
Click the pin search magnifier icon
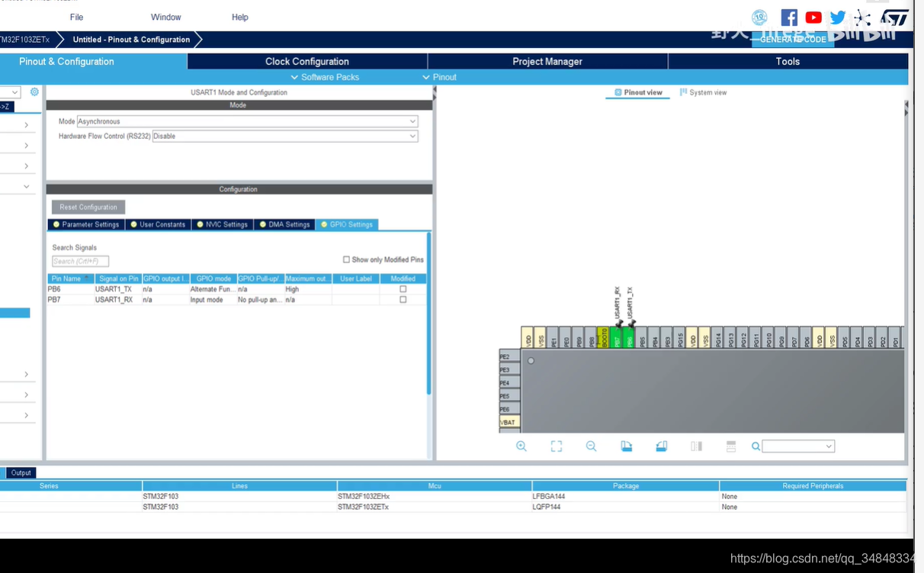click(756, 446)
